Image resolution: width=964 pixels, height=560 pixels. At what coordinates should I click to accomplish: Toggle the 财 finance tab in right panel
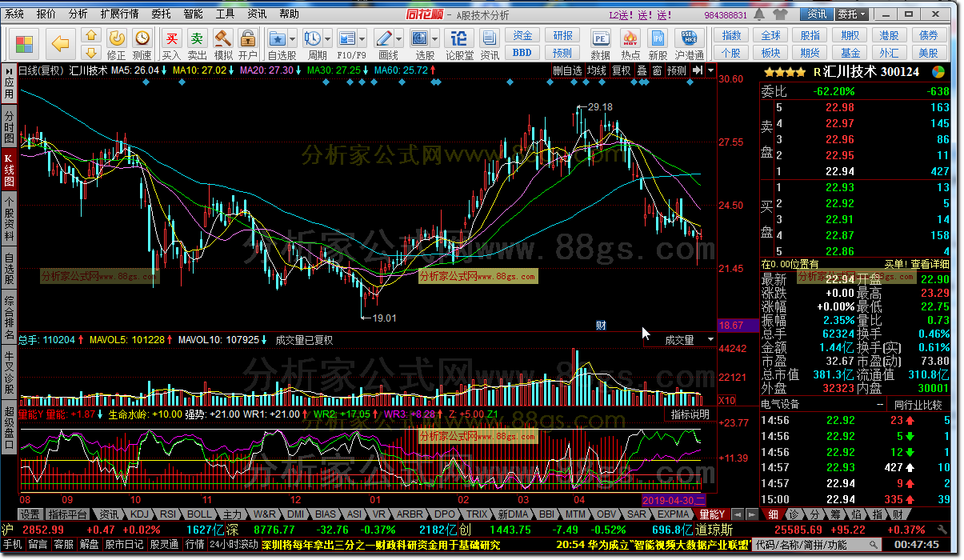(898, 514)
